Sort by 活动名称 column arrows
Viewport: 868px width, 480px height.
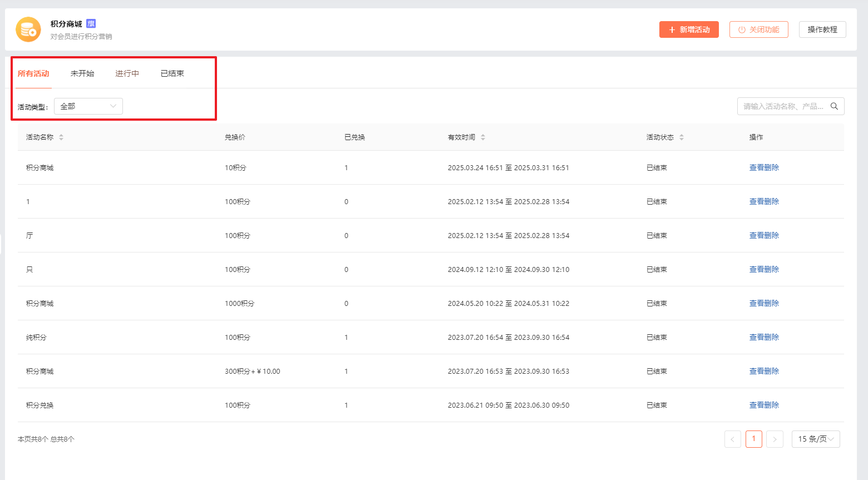(61, 137)
